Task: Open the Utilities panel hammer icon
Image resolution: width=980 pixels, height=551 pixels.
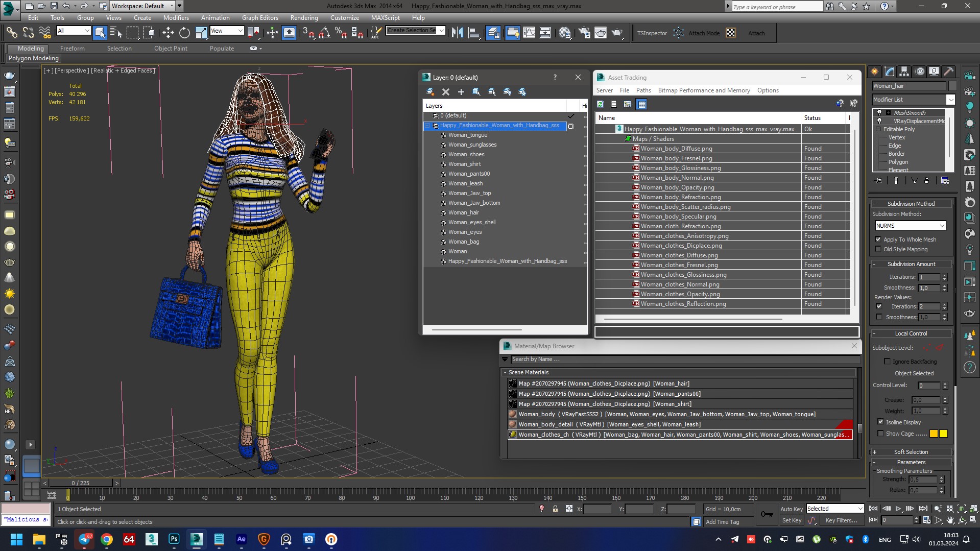Action: coord(949,71)
